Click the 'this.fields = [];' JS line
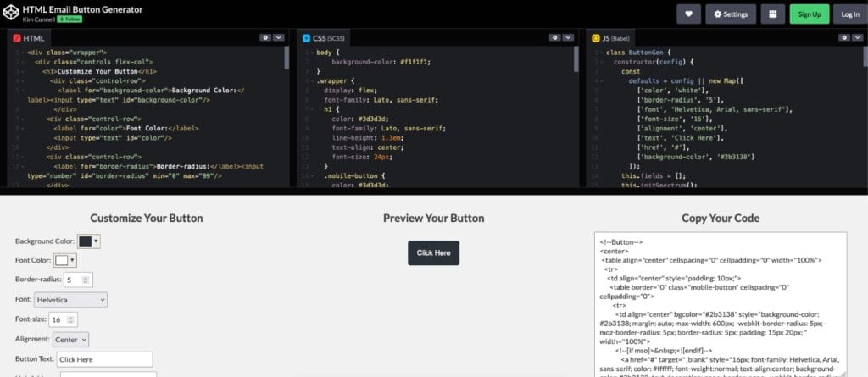Viewport: 868px width, 377px height. coord(654,175)
